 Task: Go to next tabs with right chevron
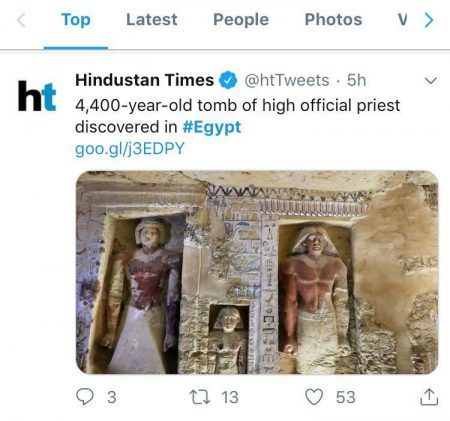(x=429, y=20)
